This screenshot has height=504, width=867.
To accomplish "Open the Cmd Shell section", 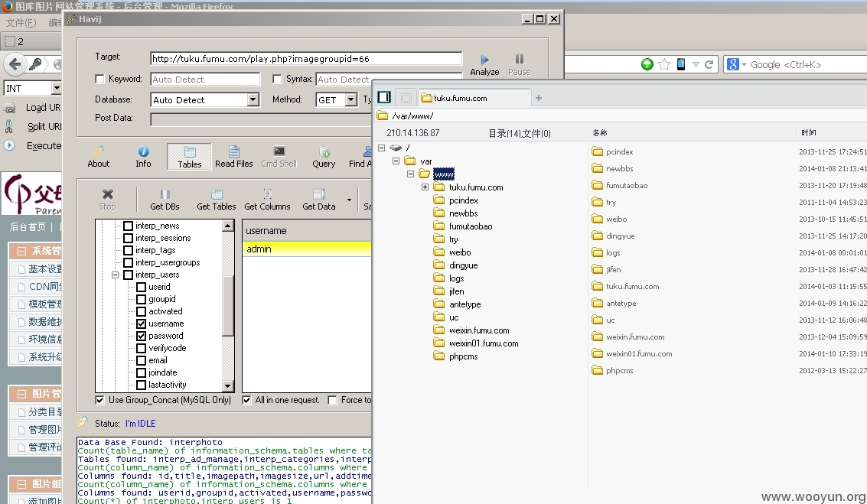I will click(279, 157).
